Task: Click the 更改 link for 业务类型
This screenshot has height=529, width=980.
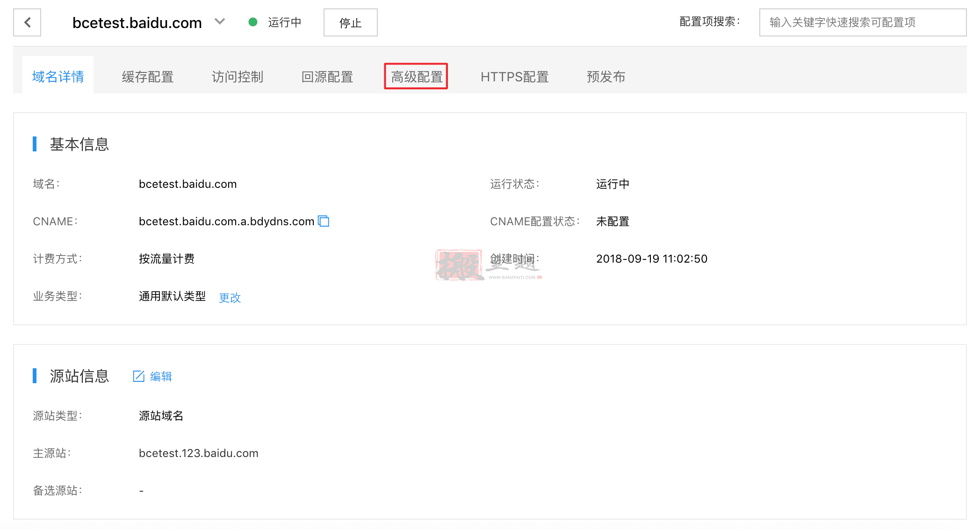Action: [x=230, y=297]
